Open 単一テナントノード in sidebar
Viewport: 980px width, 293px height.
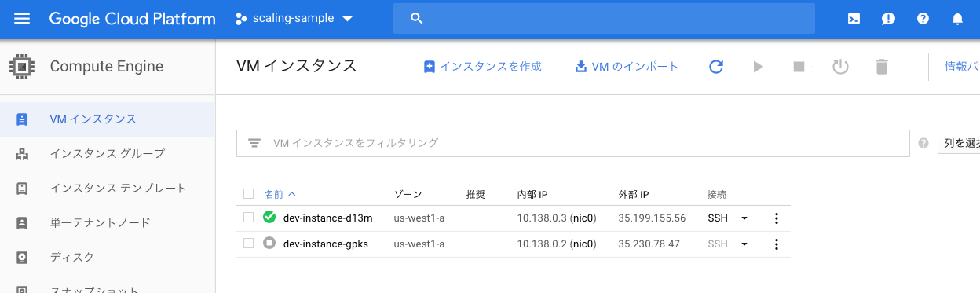(x=107, y=223)
